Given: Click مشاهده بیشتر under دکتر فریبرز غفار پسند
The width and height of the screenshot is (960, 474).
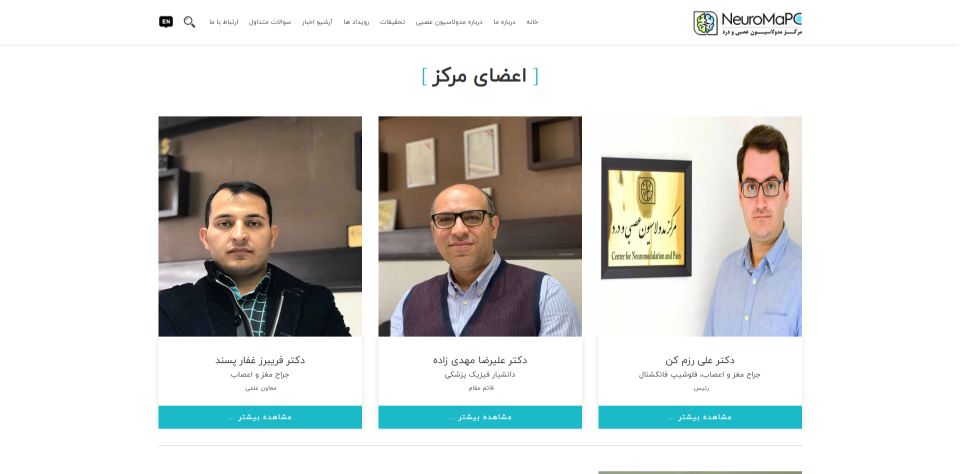Looking at the screenshot, I should 260,417.
